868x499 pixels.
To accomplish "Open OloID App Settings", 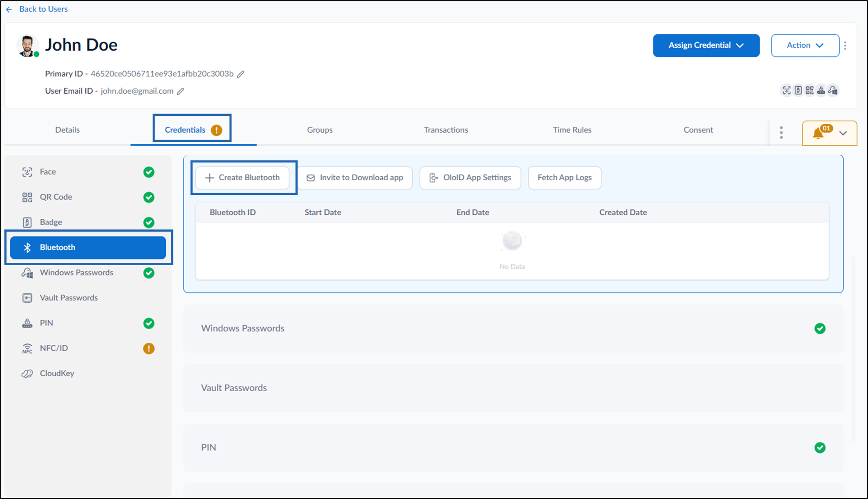I will click(470, 178).
